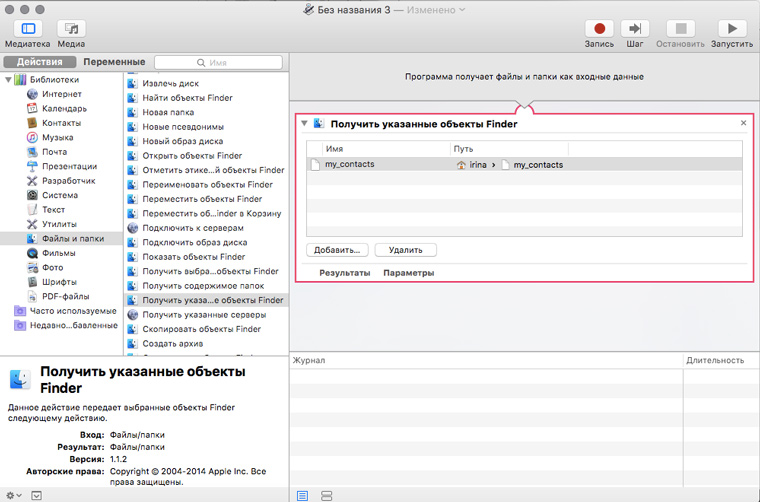760x502 pixels.
Task: Toggle the description panel visibility button
Action: (37, 495)
